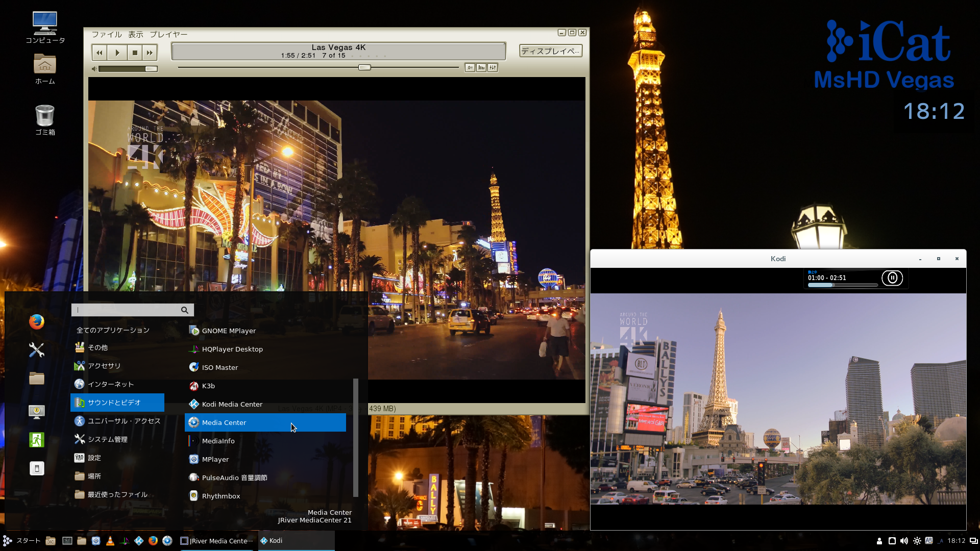
Task: Click the brightness icon in the system tray
Action: [x=917, y=541]
